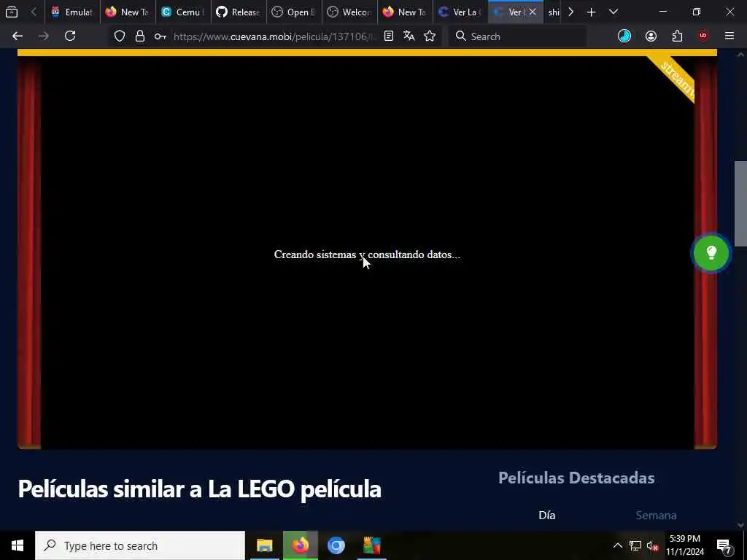Open Firefox View workspace icon
Image resolution: width=747 pixels, height=560 pixels.
pyautogui.click(x=12, y=12)
